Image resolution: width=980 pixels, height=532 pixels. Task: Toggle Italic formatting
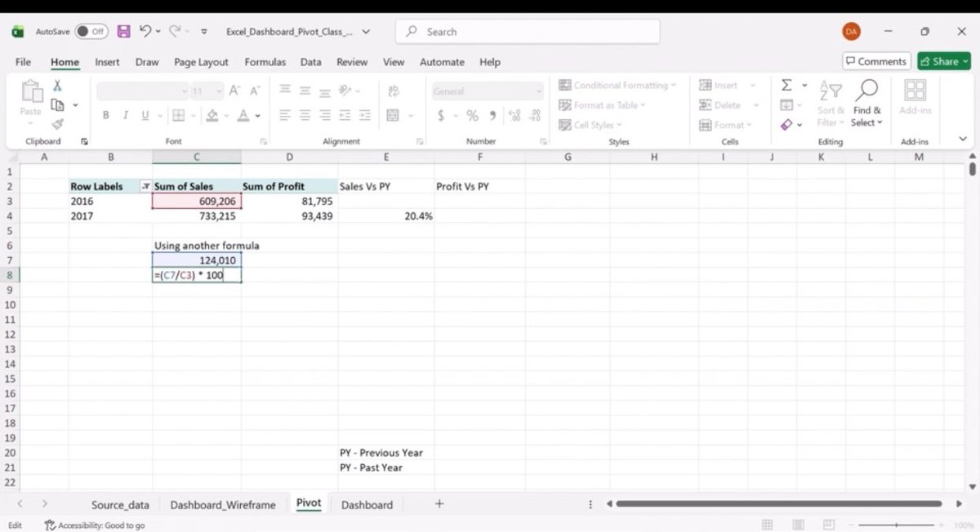[125, 116]
